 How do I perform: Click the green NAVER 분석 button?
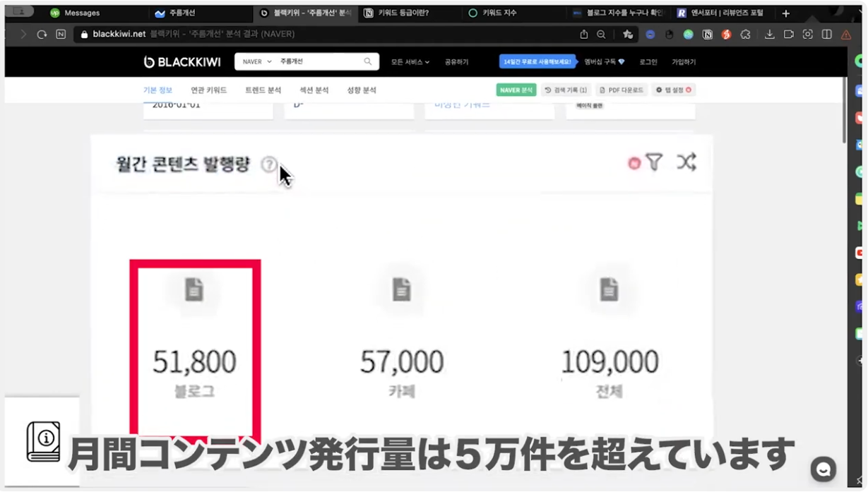coord(516,90)
